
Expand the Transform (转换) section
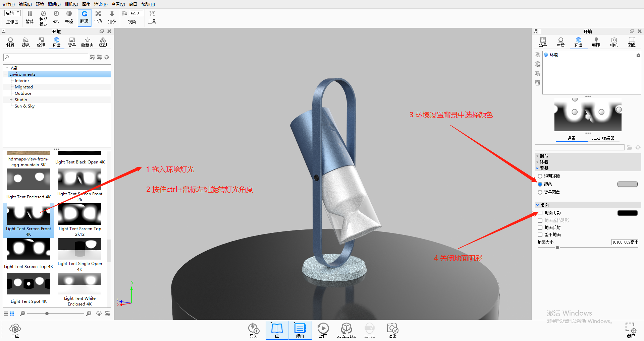point(537,162)
